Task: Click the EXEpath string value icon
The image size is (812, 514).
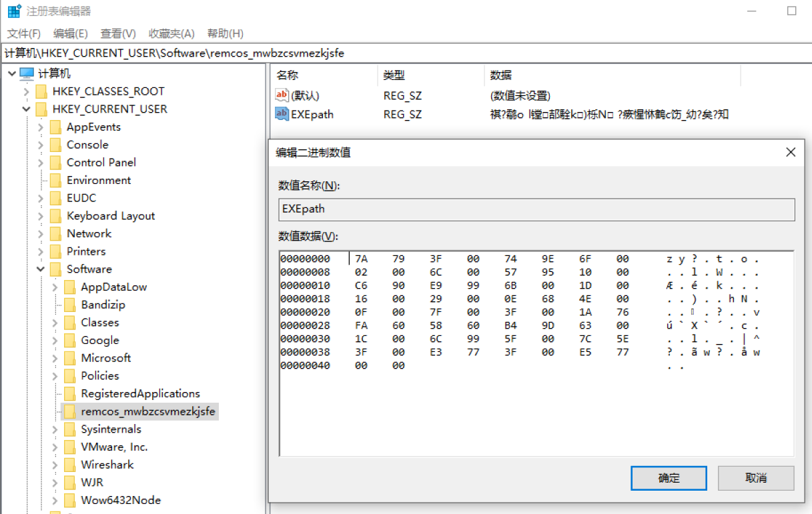Action: pos(282,114)
